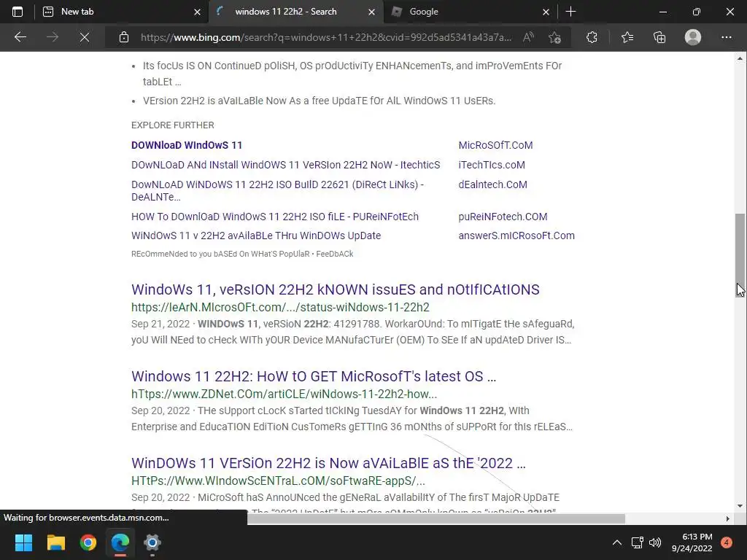Open notification center badge
Image resolution: width=747 pixels, height=560 pixels.
click(727, 542)
